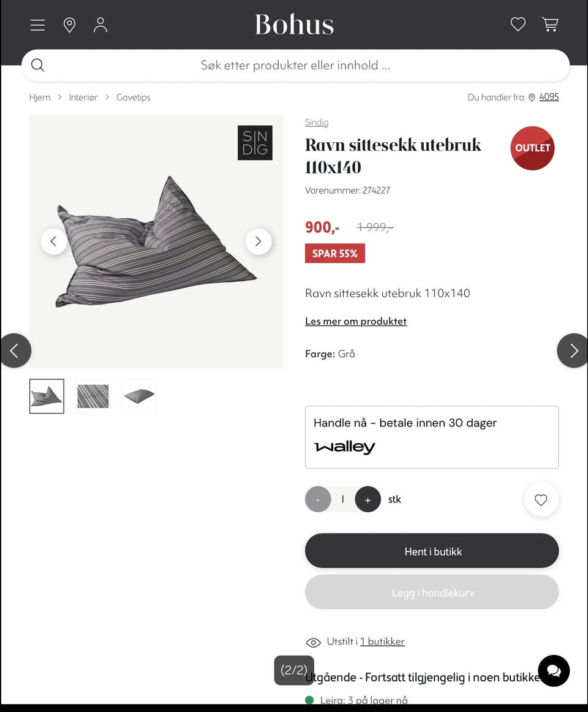This screenshot has height=712, width=588.
Task: Decrease quantity with minus button
Action: click(x=318, y=499)
